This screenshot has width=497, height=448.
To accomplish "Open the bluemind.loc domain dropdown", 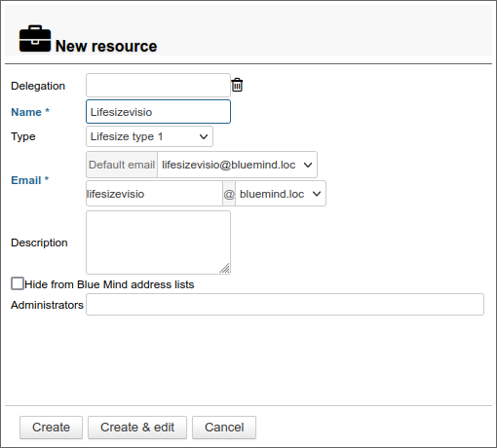I will pos(281,194).
